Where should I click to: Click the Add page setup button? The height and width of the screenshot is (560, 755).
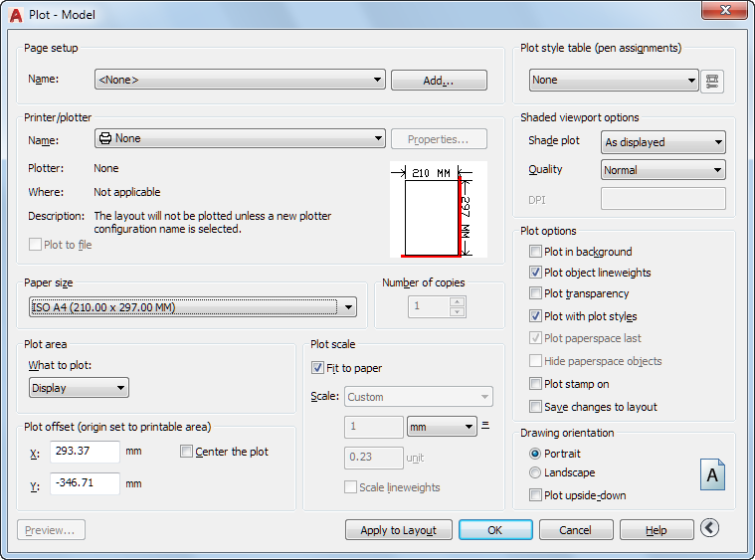(439, 81)
